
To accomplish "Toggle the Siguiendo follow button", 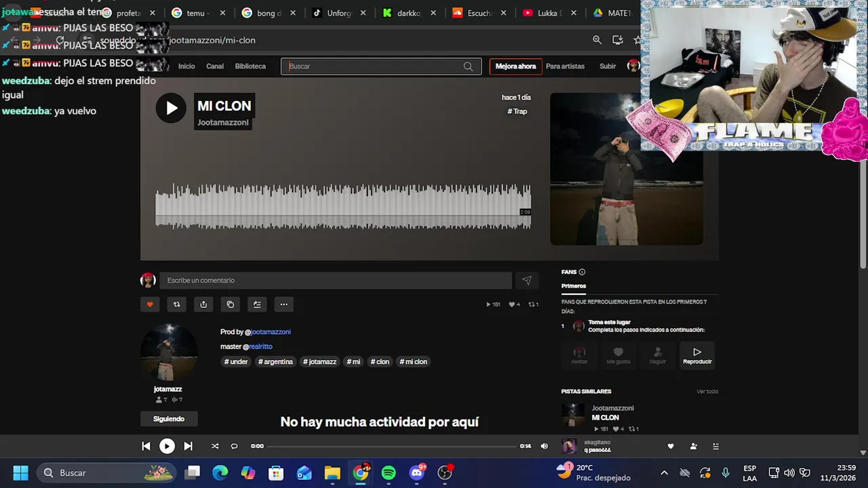I will 169,419.
